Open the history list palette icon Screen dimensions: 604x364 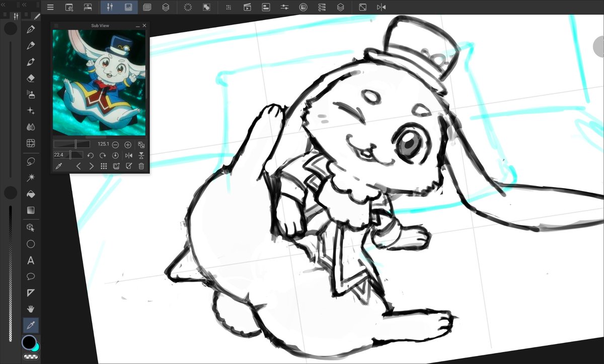point(322,8)
